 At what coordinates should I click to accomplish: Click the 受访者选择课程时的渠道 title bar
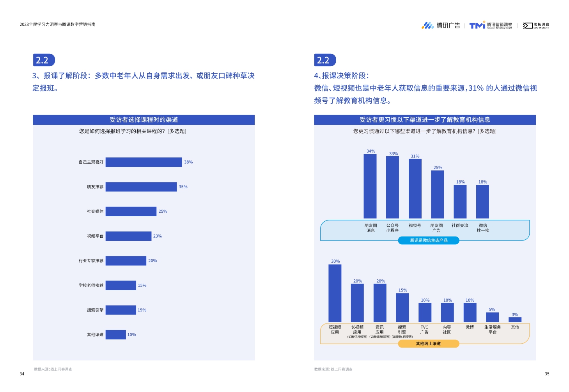point(144,120)
